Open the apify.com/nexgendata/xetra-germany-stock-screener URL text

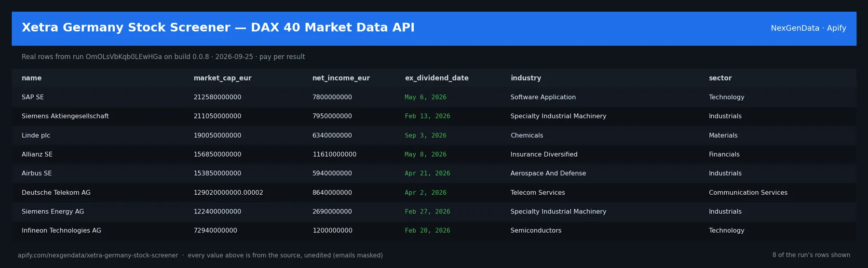pyautogui.click(x=98, y=255)
